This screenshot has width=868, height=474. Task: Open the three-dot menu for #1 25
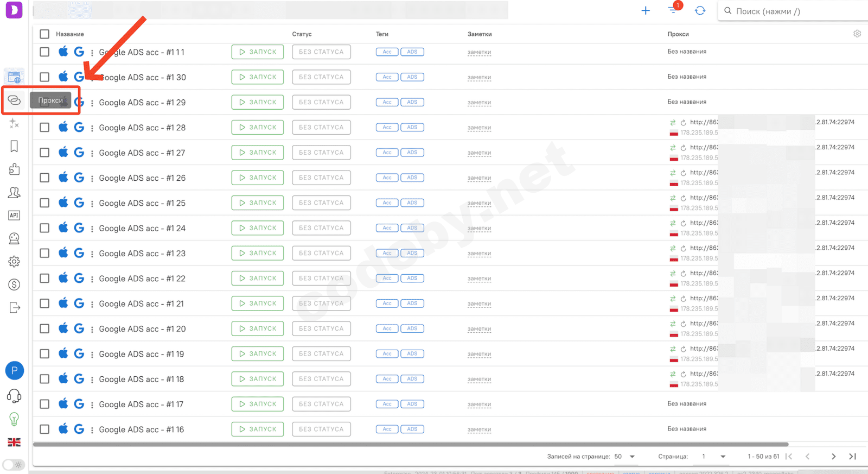pos(92,204)
